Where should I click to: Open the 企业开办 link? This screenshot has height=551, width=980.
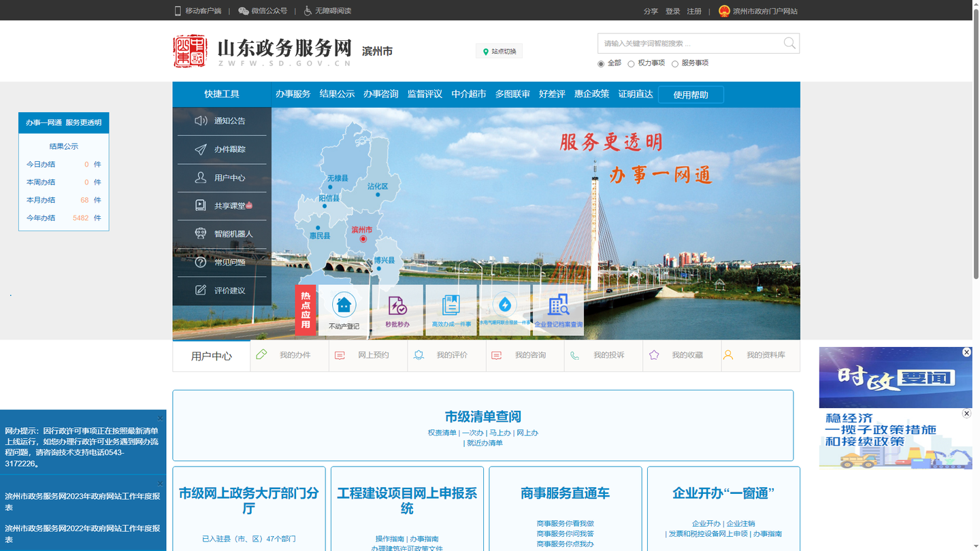click(706, 524)
